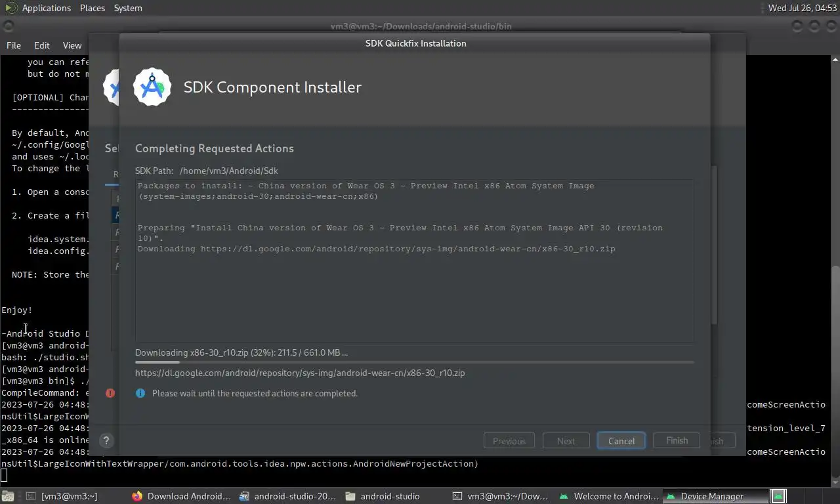Click the disabled Next button
The width and height of the screenshot is (840, 504).
(x=566, y=441)
